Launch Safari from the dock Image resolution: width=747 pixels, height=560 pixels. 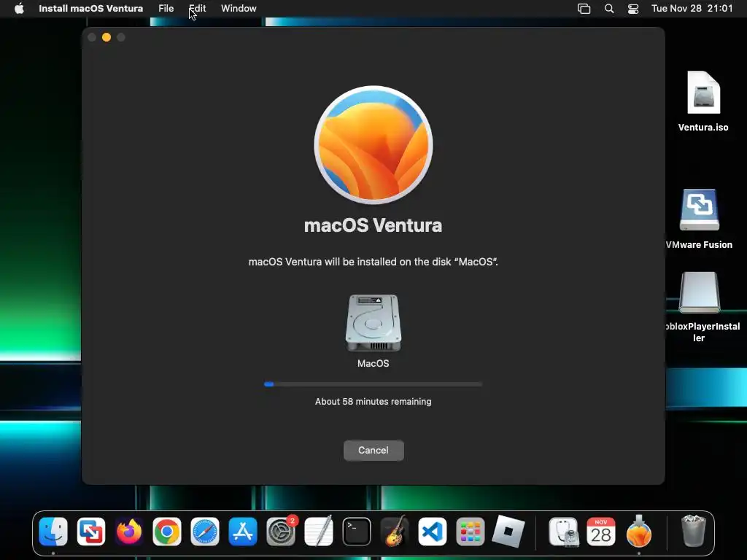tap(205, 532)
